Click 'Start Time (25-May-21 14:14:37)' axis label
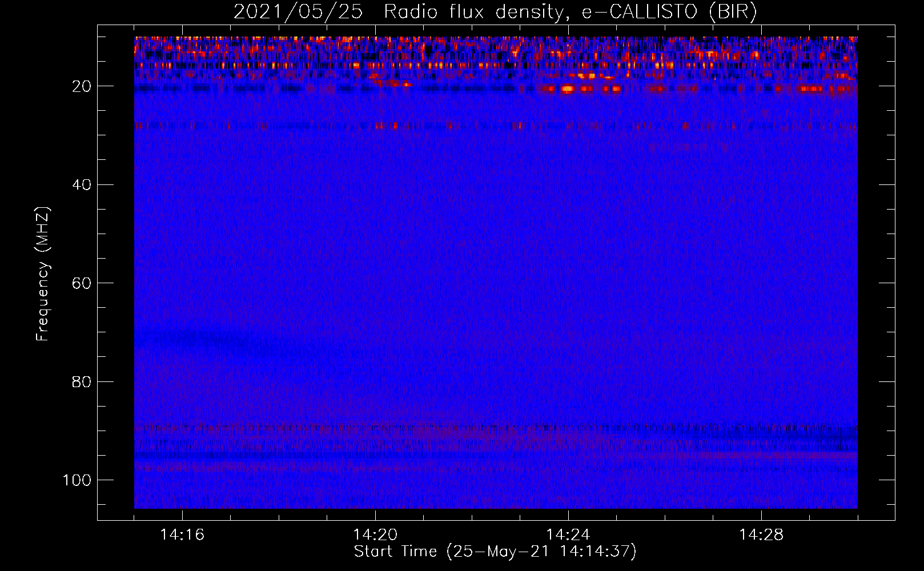924x571 pixels. coord(495,552)
